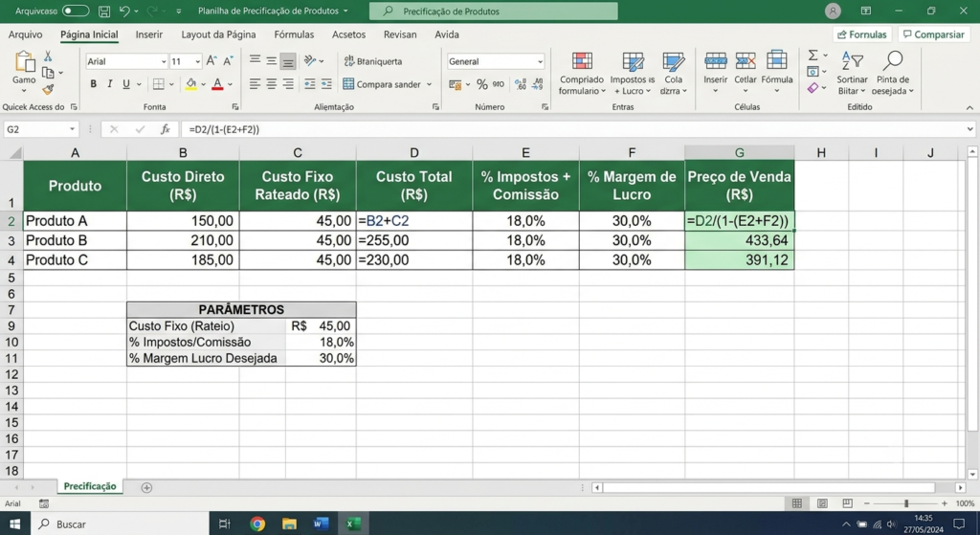
Task: Click the Percent Style icon
Action: [482, 84]
